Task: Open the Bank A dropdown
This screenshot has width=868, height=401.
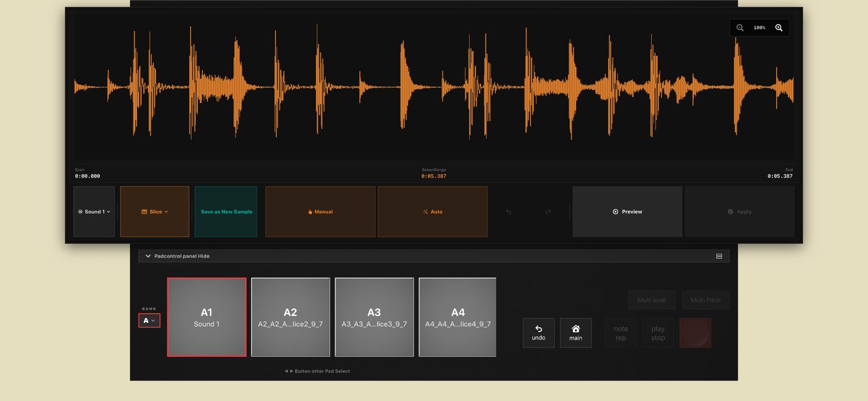Action: pyautogui.click(x=149, y=320)
